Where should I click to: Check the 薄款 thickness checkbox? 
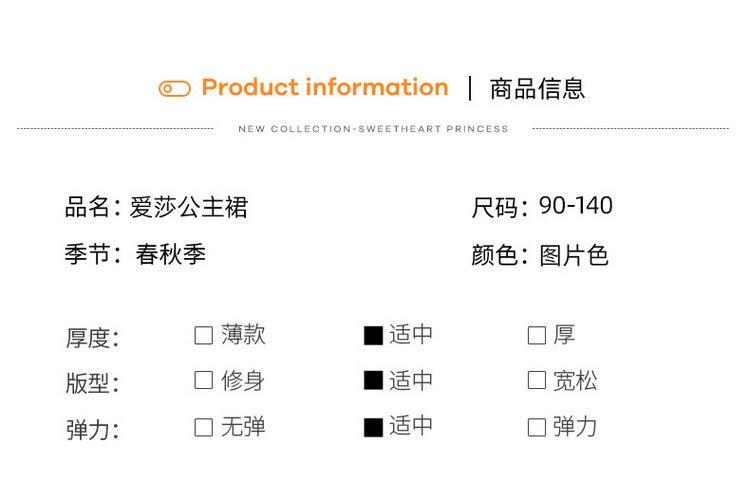(204, 335)
